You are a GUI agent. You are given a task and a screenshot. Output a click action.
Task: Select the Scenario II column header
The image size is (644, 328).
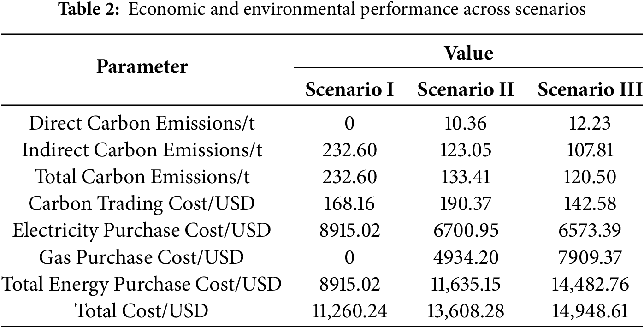(x=466, y=89)
